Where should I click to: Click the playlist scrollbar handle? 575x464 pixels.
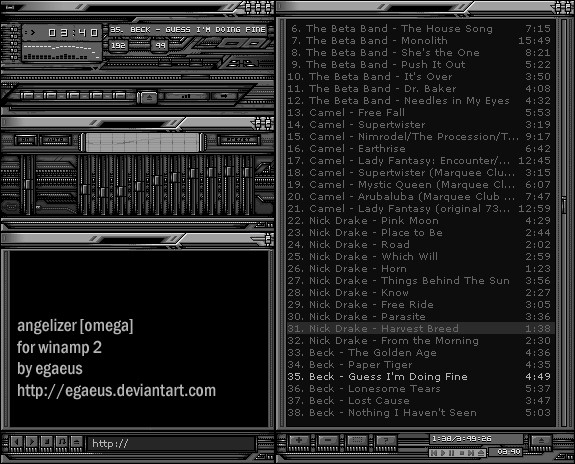coord(564,204)
